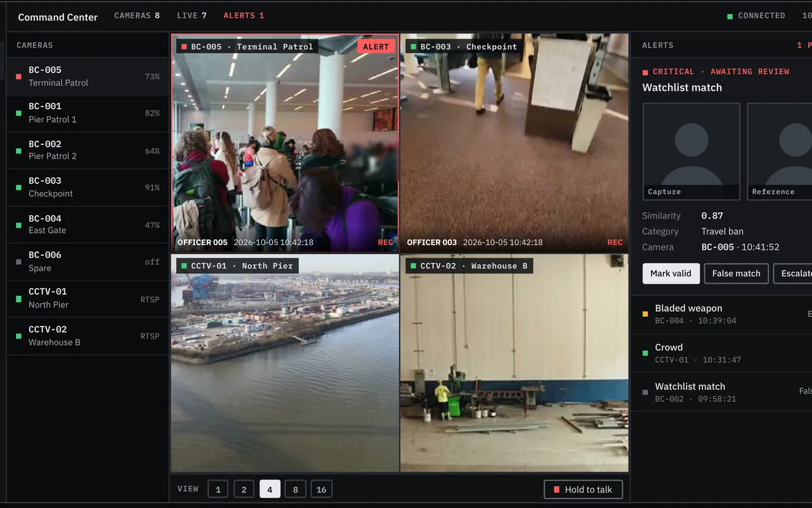
Task: Select BC-005 Terminal Patrol in camera list
Action: (88, 76)
